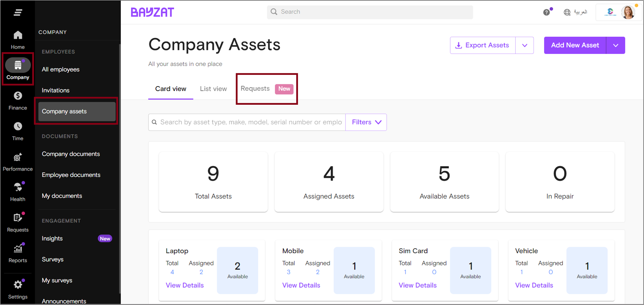
Task: Open the Export Assets dropdown arrow
Action: tap(525, 45)
